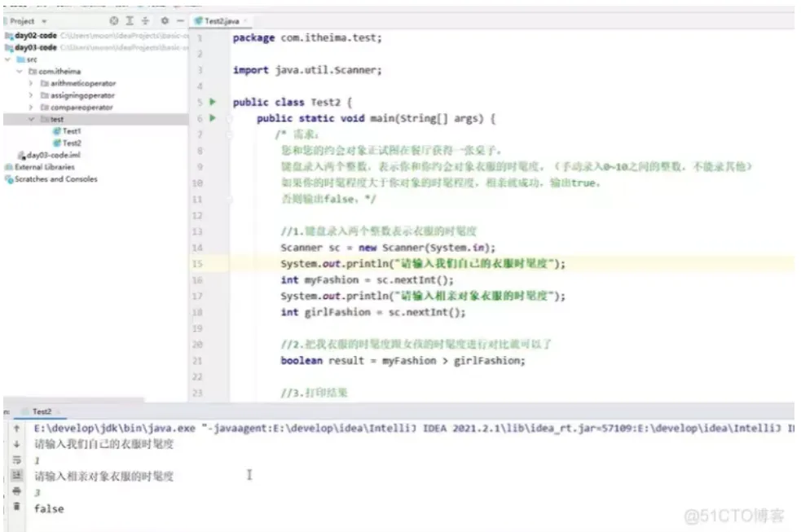Click 'package com.itheima.test;' on line 1
Screen dimensions: 801x532
[307, 37]
